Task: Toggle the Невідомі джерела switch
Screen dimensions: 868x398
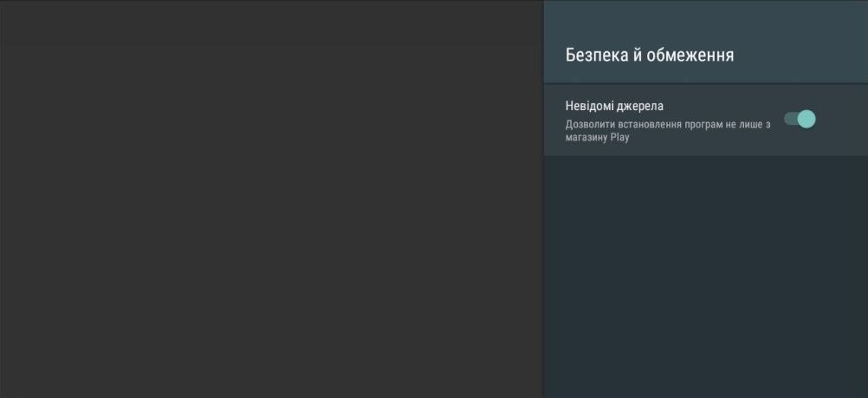Action: pyautogui.click(x=800, y=119)
